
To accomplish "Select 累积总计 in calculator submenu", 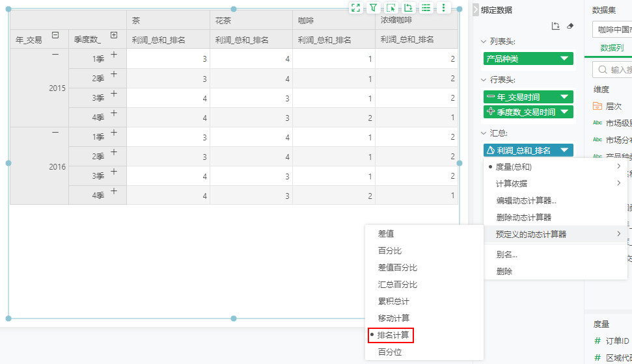I will pos(424,301).
